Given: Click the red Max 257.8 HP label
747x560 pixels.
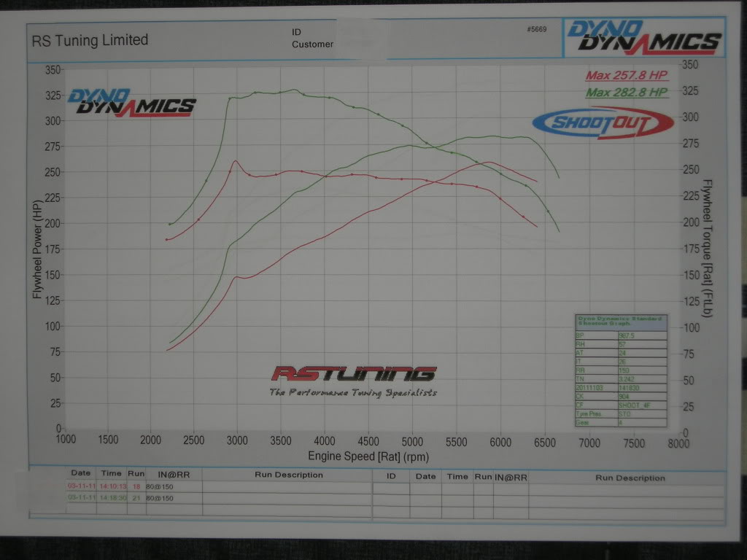Looking at the screenshot, I should [x=627, y=77].
